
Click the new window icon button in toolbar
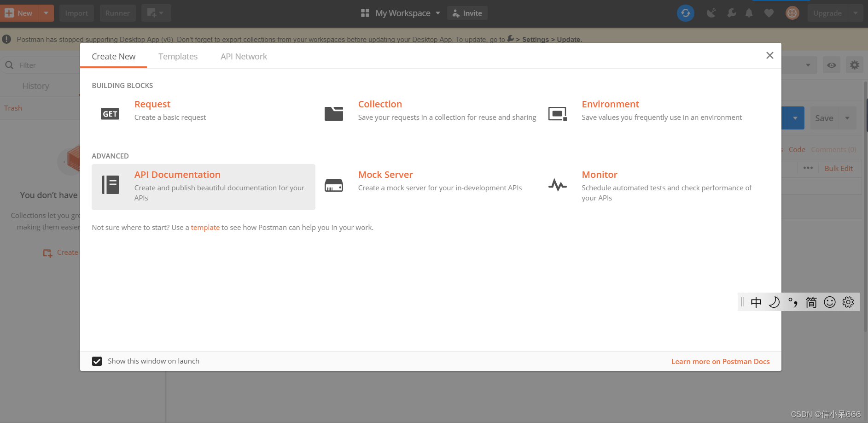(156, 13)
